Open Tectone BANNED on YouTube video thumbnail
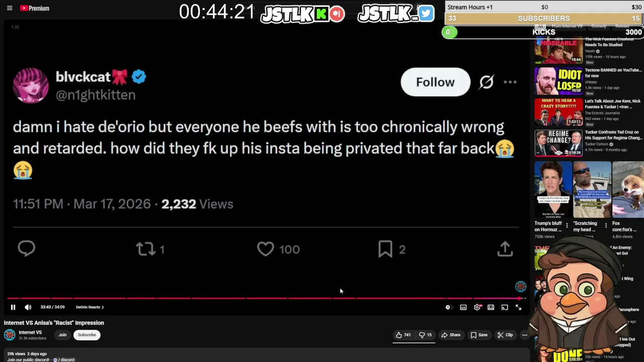The image size is (644, 362). 558,81
